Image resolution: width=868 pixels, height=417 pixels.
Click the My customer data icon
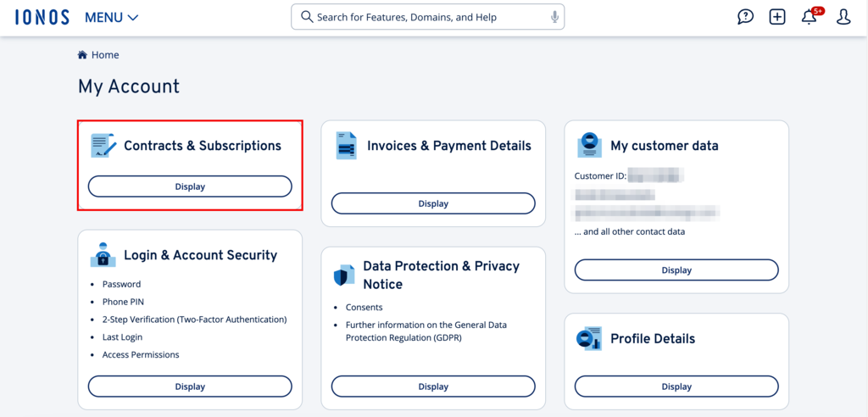click(589, 146)
